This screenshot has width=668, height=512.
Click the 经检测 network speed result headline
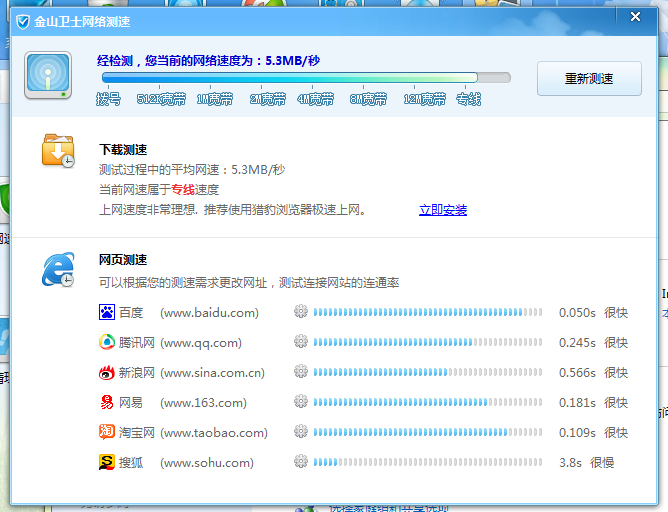(x=208, y=60)
